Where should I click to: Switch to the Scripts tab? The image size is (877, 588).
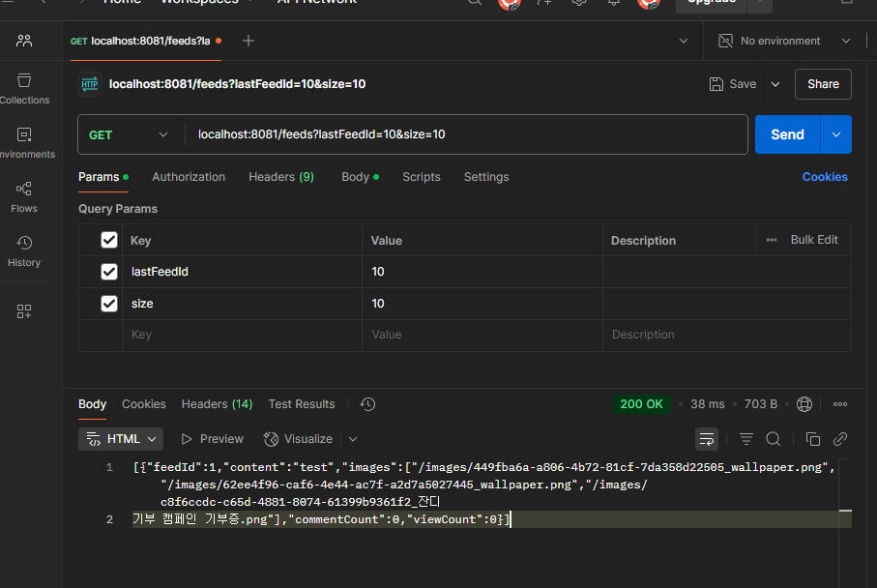[422, 177]
